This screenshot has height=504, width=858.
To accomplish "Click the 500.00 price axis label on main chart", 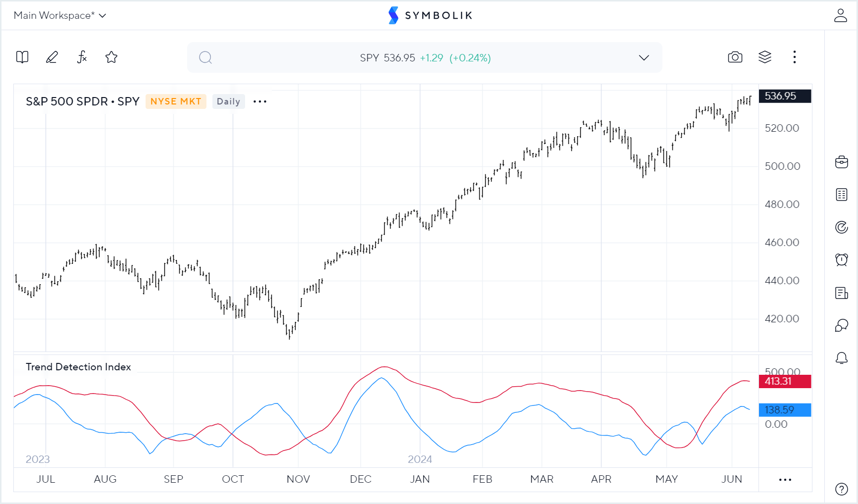I will pyautogui.click(x=782, y=166).
